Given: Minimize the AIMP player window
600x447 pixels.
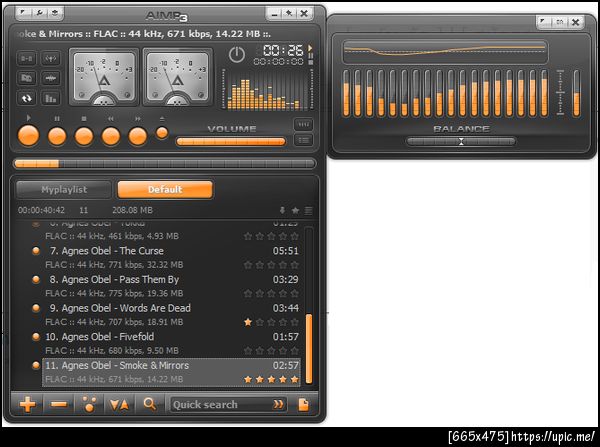Looking at the screenshot, I should pyautogui.click(x=274, y=14).
